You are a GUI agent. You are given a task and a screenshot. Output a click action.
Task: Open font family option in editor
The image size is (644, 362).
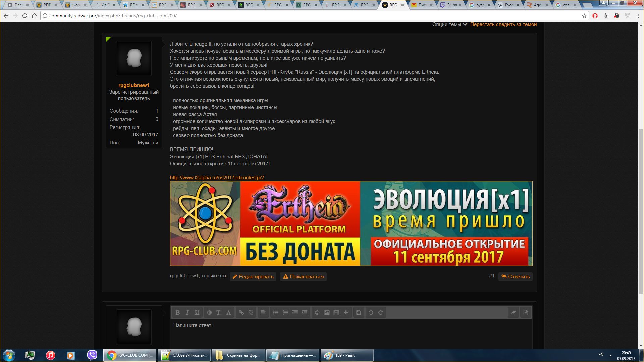click(229, 312)
